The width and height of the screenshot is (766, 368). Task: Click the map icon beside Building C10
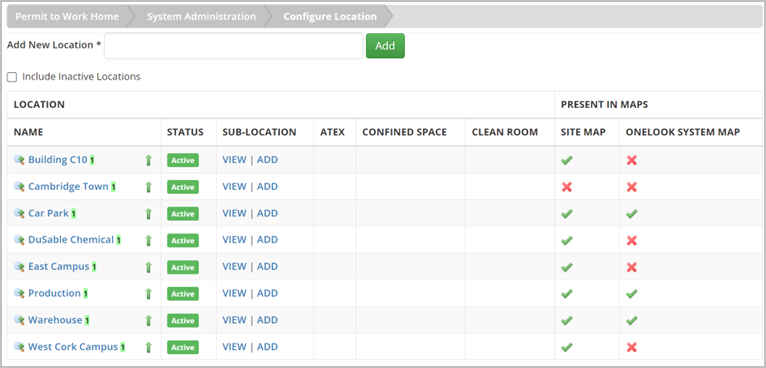pyautogui.click(x=19, y=160)
